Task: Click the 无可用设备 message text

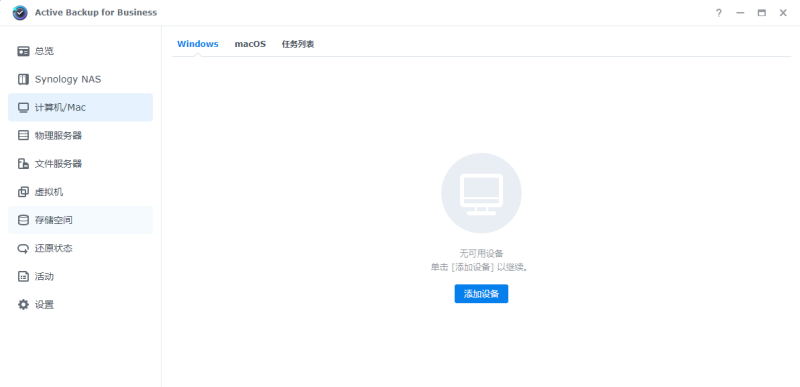Action: [x=481, y=253]
